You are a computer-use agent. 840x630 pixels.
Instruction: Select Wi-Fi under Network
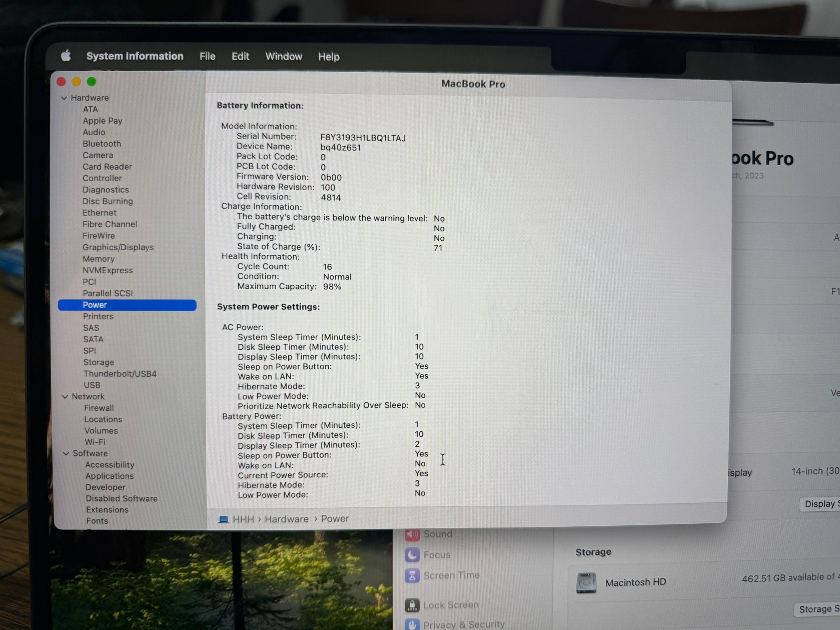tap(95, 442)
